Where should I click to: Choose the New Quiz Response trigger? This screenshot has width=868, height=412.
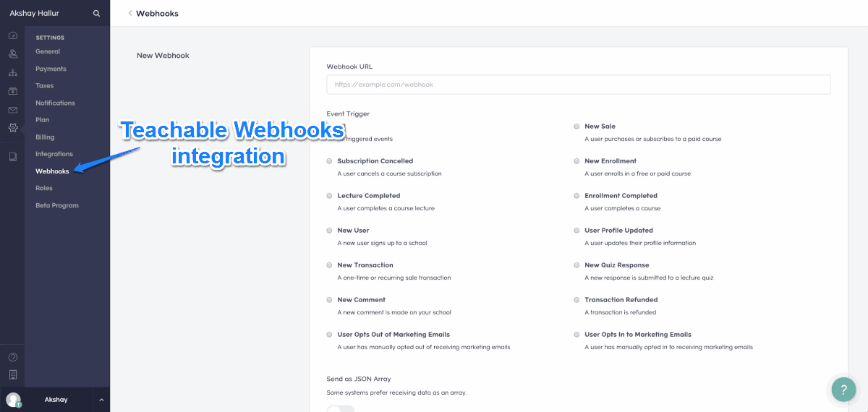coord(576,265)
